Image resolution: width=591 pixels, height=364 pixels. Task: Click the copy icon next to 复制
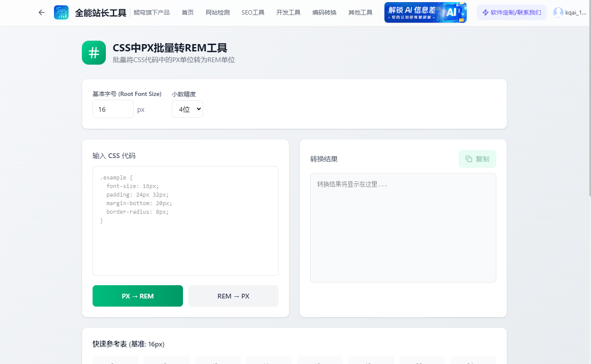(x=468, y=158)
